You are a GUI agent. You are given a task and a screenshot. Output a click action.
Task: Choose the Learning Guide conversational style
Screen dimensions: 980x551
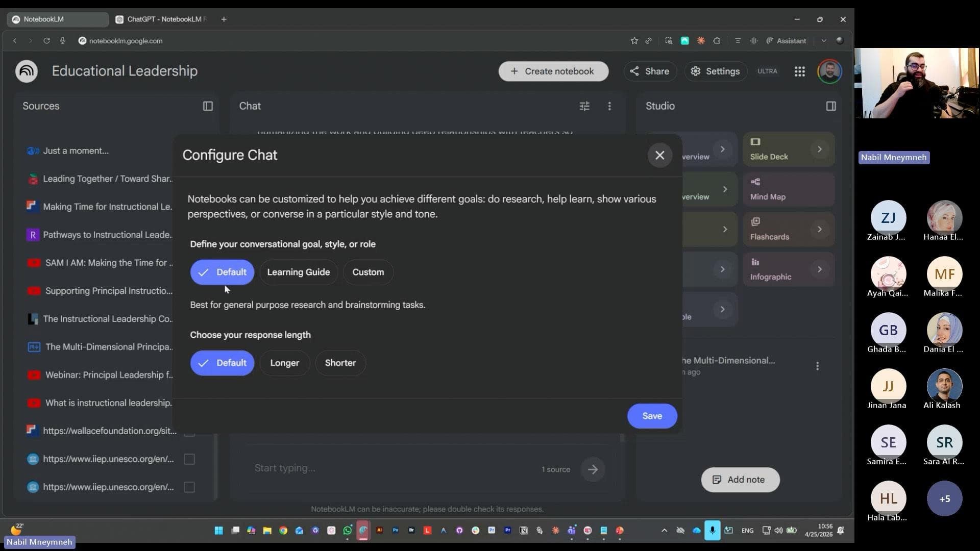[x=299, y=272]
